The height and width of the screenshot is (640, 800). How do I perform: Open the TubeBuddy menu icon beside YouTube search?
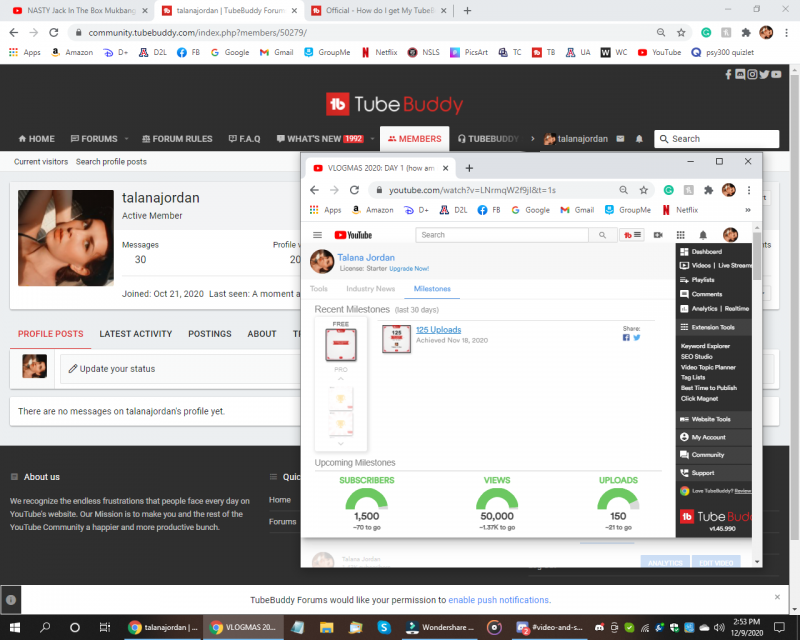[x=632, y=235]
